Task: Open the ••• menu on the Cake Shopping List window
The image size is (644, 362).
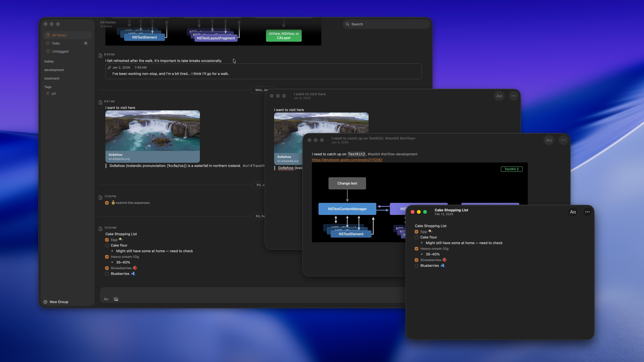Action: 587,212
